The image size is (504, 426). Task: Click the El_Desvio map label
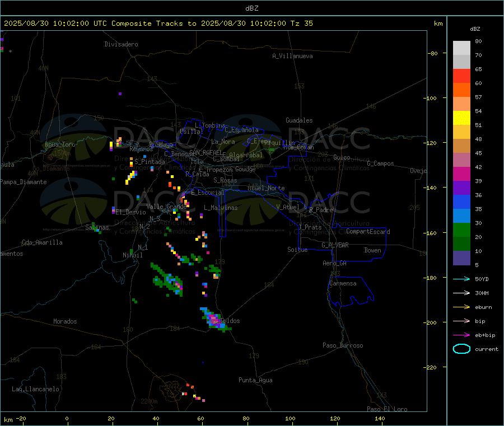click(131, 212)
